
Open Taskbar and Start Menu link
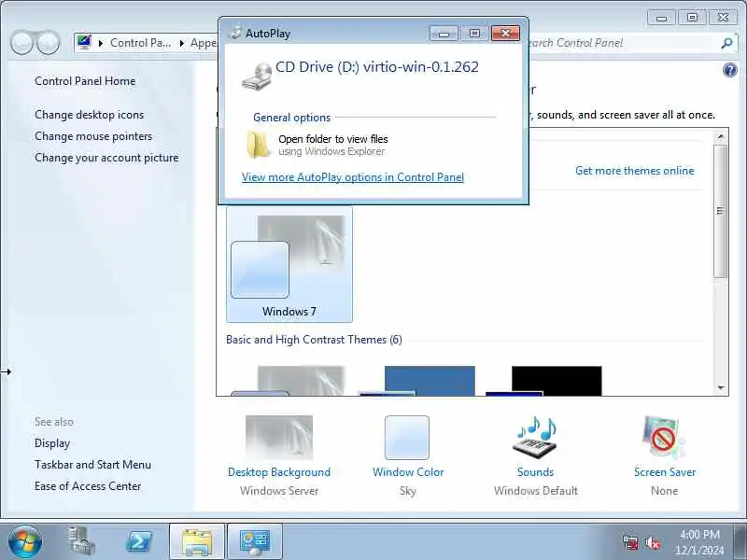tap(92, 465)
